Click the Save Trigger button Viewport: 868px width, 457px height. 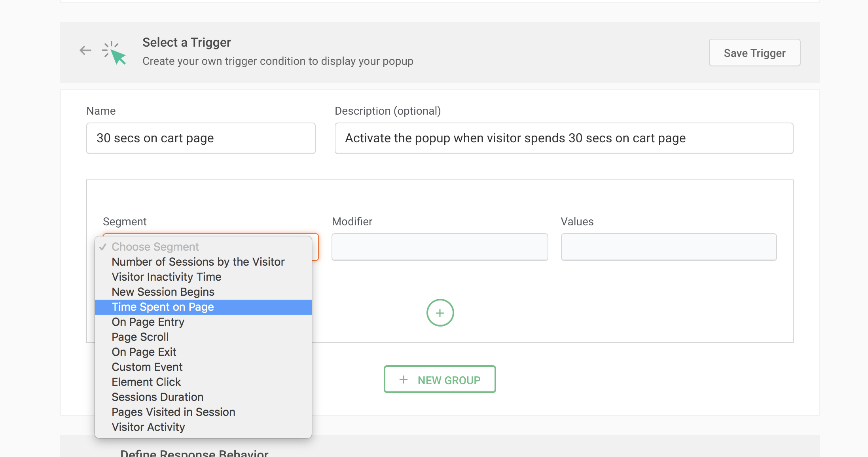click(754, 53)
